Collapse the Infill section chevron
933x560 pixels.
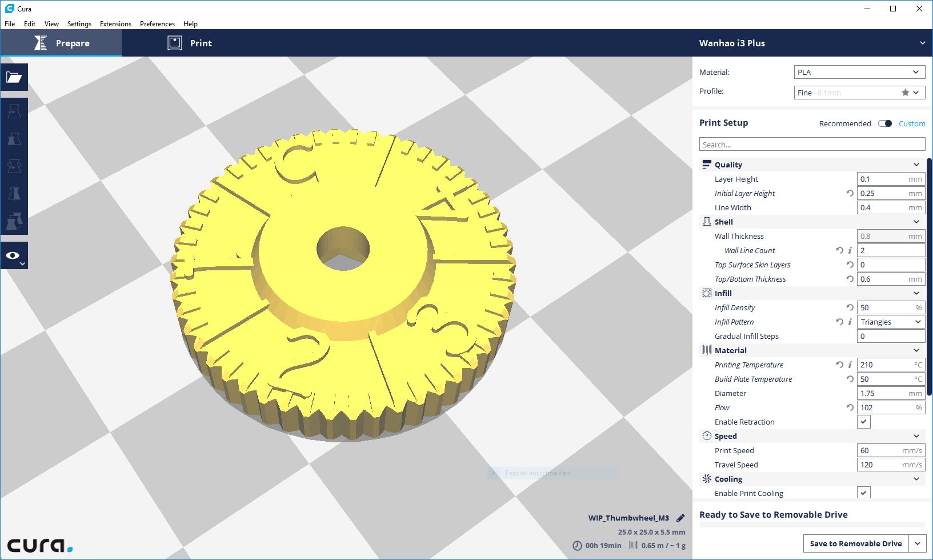pos(916,293)
